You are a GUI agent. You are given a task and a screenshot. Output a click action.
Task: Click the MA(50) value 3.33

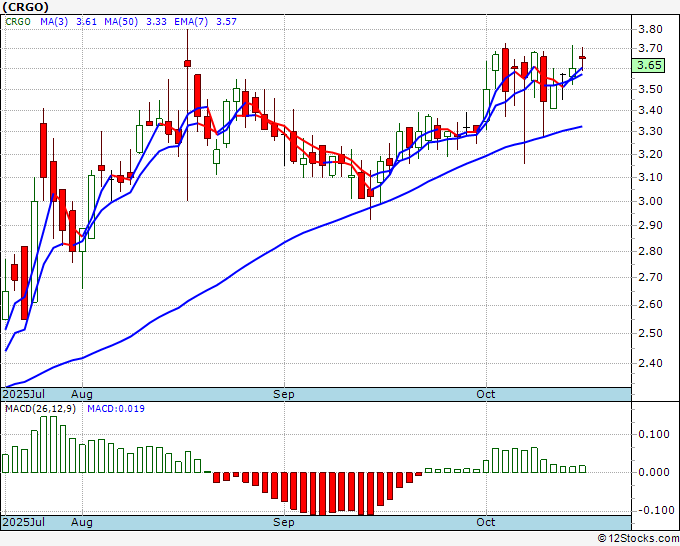tap(156, 22)
